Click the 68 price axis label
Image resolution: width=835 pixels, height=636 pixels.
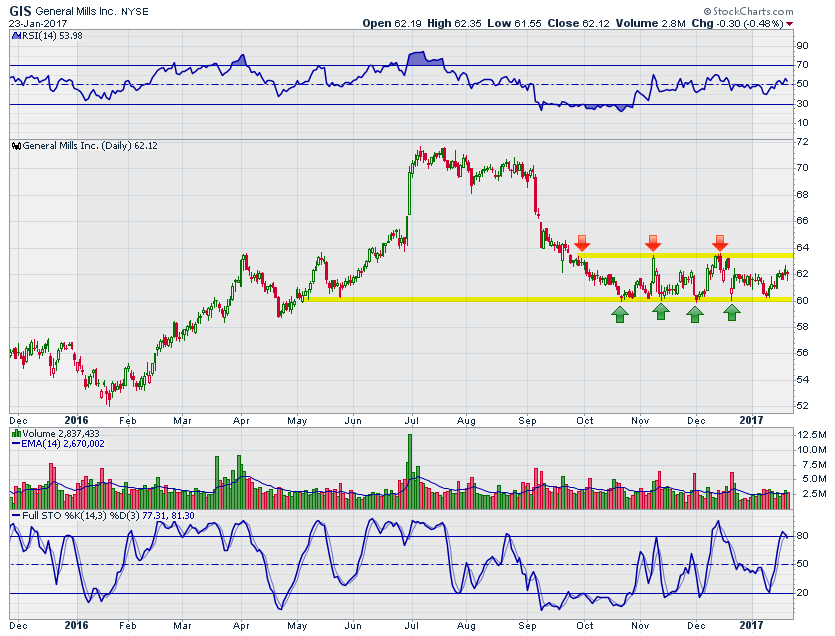802,194
